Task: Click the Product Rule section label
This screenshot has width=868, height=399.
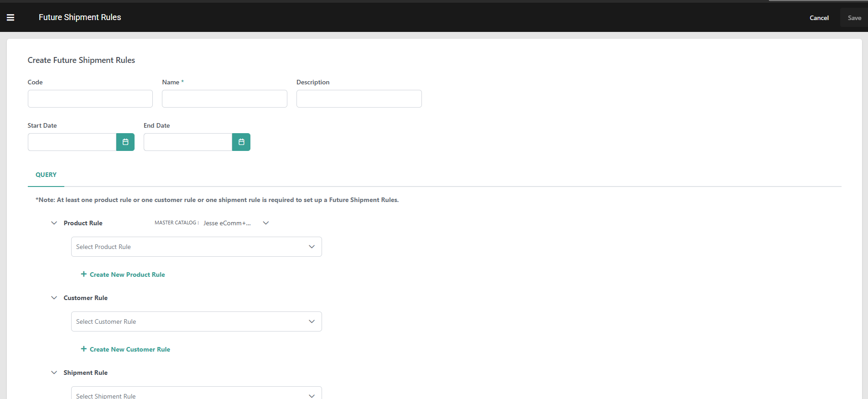Action: click(83, 223)
